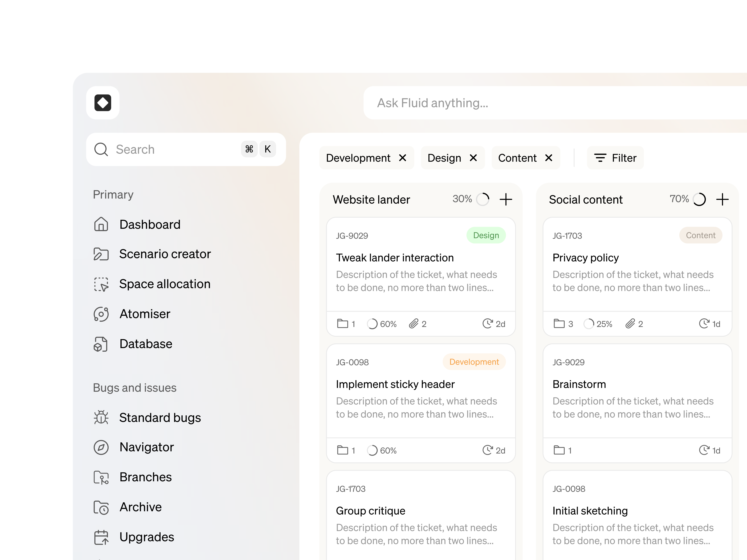Open the Standard bugs section

coord(160,418)
